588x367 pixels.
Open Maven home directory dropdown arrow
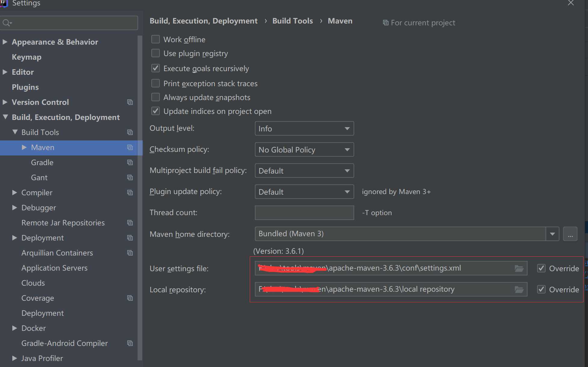tap(552, 234)
